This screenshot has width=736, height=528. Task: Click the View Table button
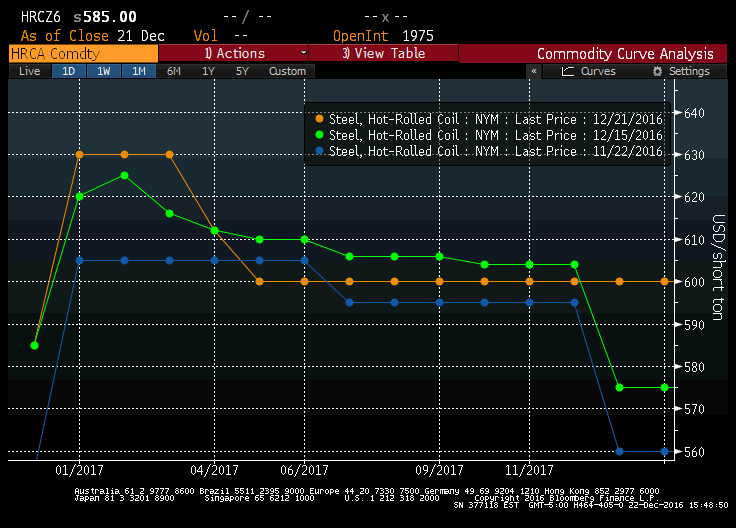coord(383,53)
